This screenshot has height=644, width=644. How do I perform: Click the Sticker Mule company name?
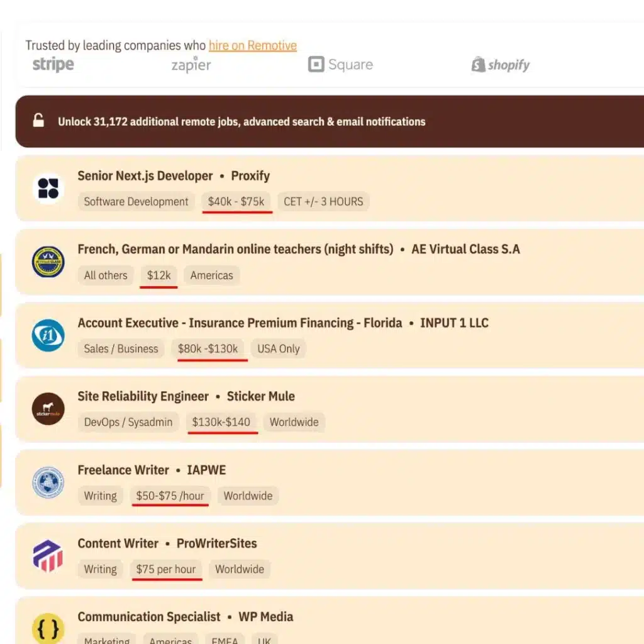point(261,396)
